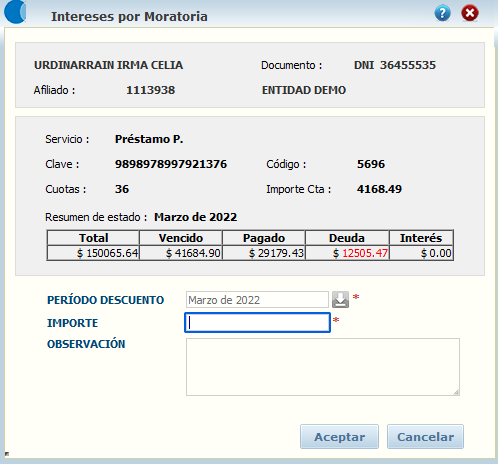
Task: Click the Período Descuento text field
Action: click(x=257, y=299)
